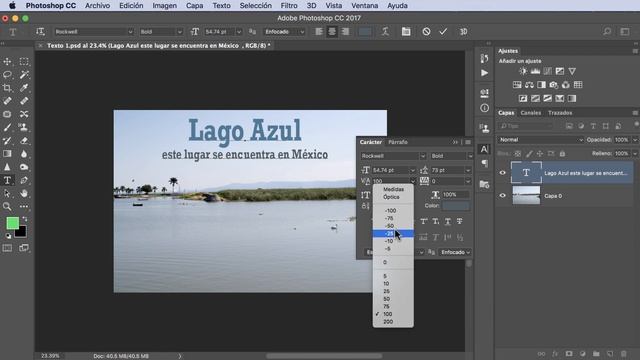Open the search icon at top right
Viewport: 640px width, 360px height.
(607, 31)
